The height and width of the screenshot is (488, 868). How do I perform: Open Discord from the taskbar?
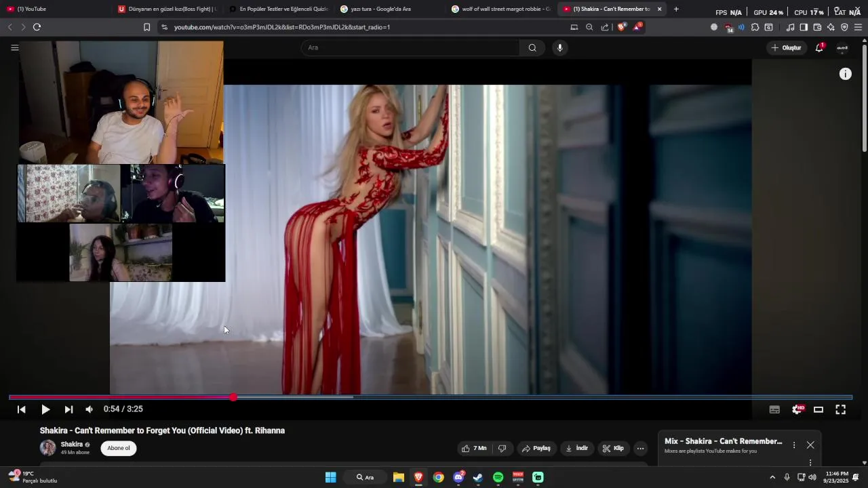click(x=458, y=477)
